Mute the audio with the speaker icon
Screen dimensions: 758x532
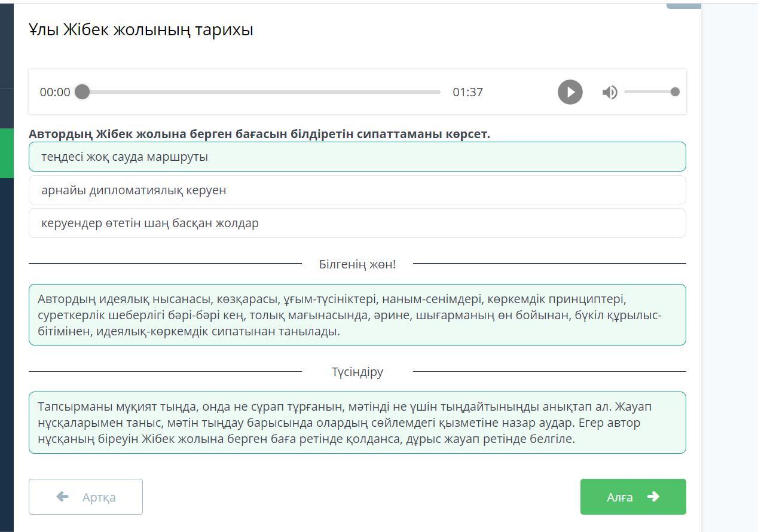pos(610,92)
